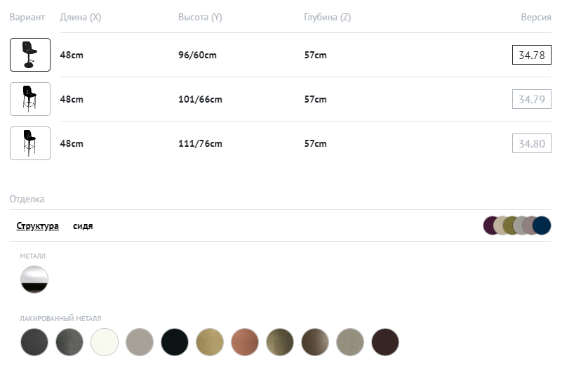
Task: Choose the 101/66cm height stool thumbnail
Action: point(30,99)
